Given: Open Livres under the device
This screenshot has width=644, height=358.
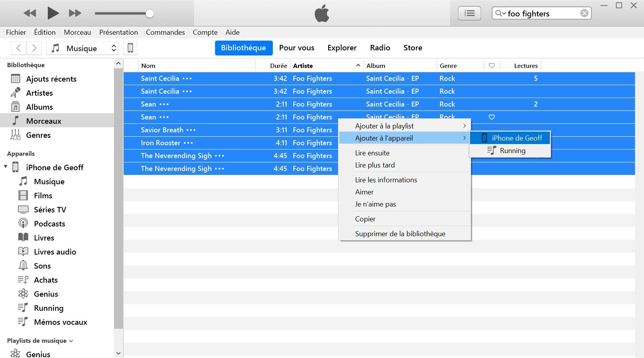Looking at the screenshot, I should (44, 238).
